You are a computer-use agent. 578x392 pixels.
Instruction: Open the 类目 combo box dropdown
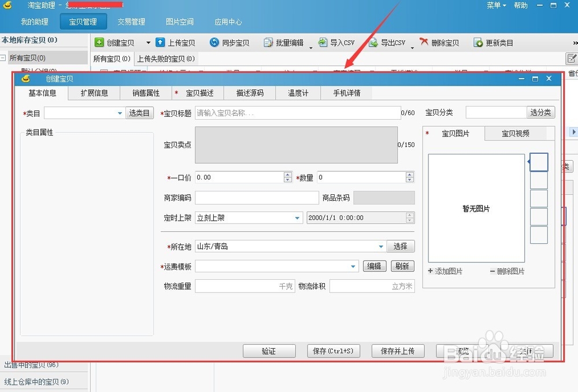(120, 113)
